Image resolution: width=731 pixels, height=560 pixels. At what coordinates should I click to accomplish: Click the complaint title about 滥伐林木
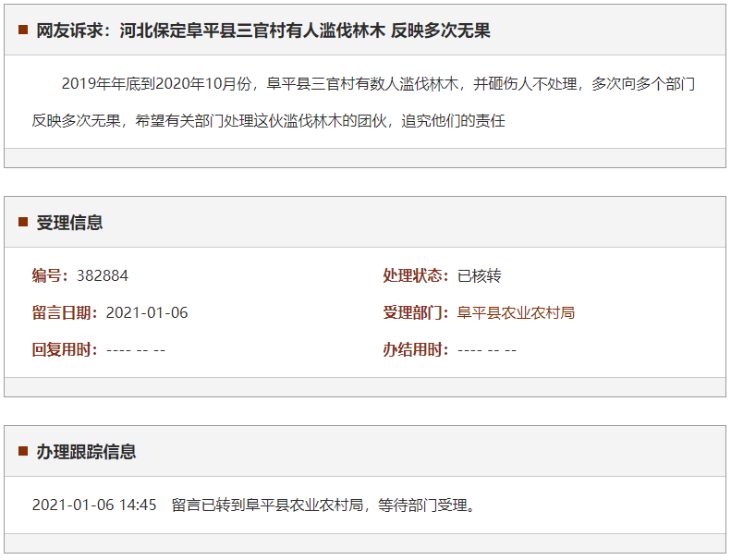tap(263, 30)
